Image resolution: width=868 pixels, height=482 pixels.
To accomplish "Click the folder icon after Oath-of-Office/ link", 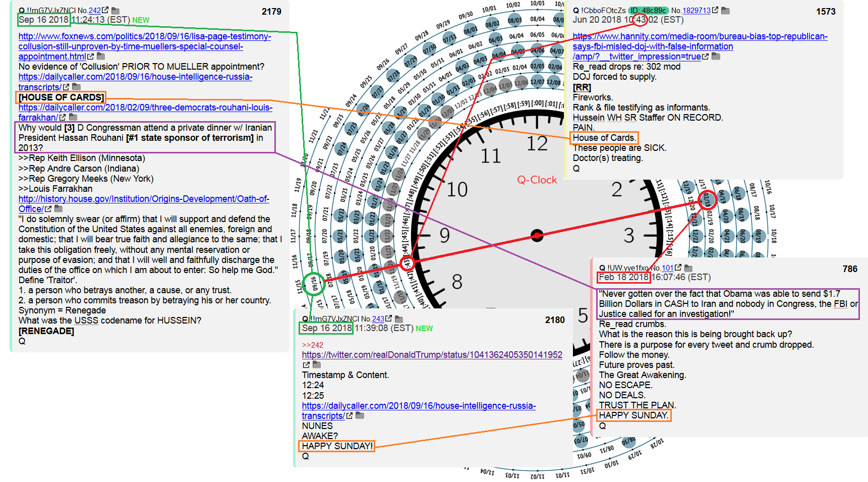I will [x=59, y=209].
